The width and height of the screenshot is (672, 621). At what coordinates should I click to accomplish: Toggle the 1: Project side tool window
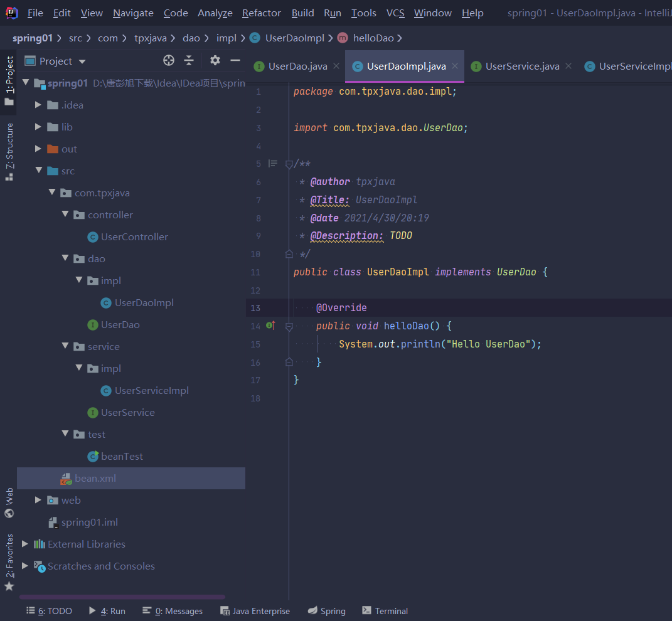pos(9,80)
